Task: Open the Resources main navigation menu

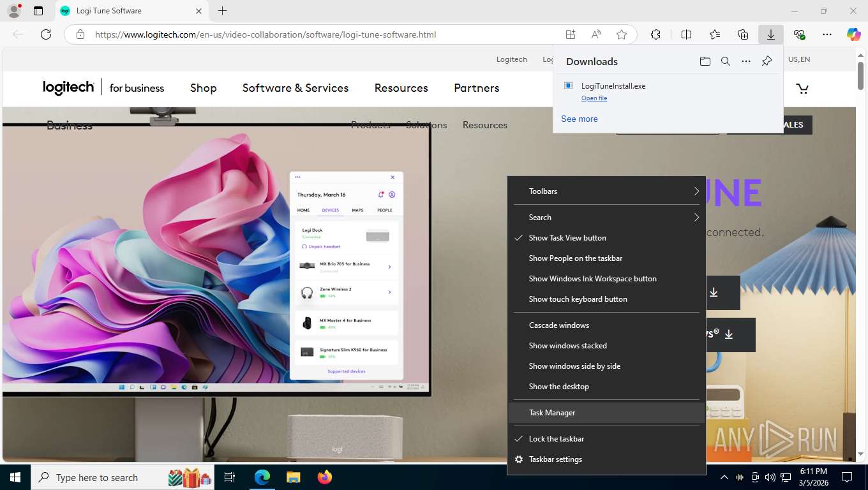Action: click(x=401, y=88)
